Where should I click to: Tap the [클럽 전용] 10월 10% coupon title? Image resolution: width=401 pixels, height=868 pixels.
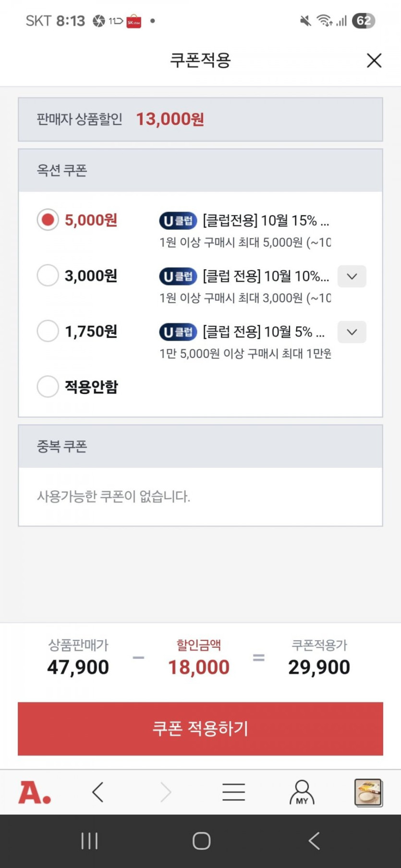click(x=266, y=276)
